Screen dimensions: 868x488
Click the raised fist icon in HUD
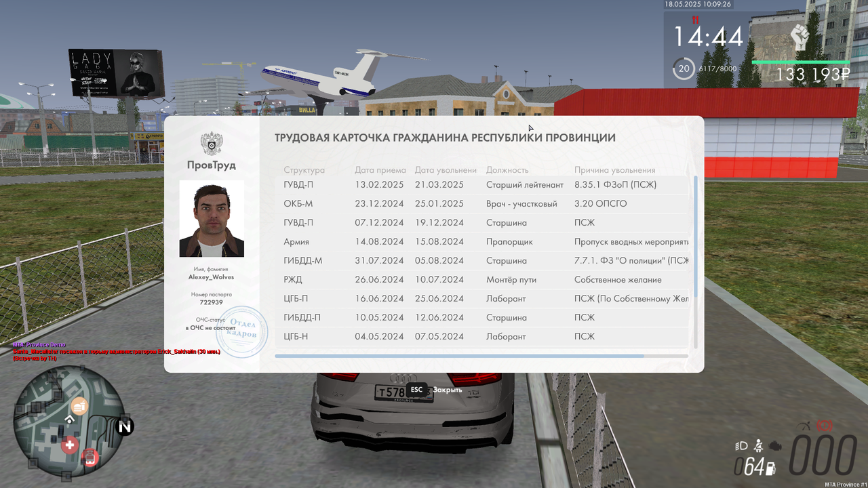[x=801, y=38]
